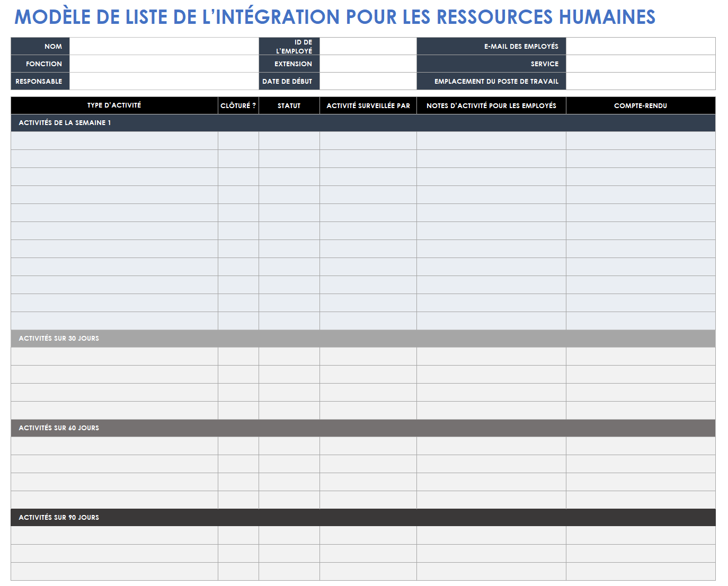Select the RESPONSABLE label cell
The width and height of the screenshot is (728, 586).
(x=40, y=81)
